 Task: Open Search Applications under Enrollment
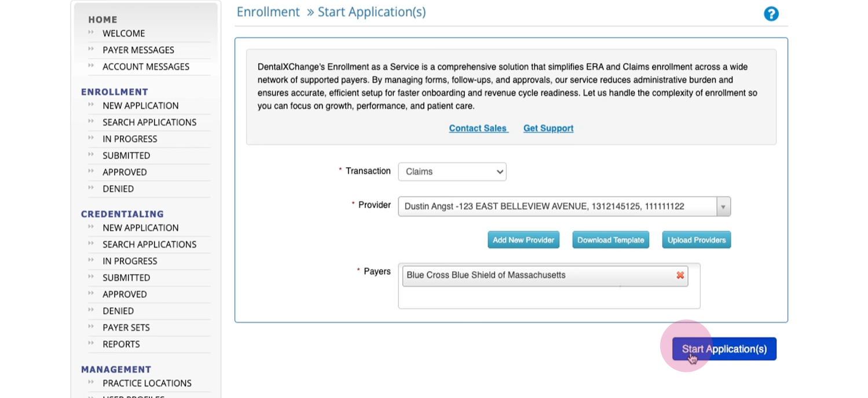149,123
